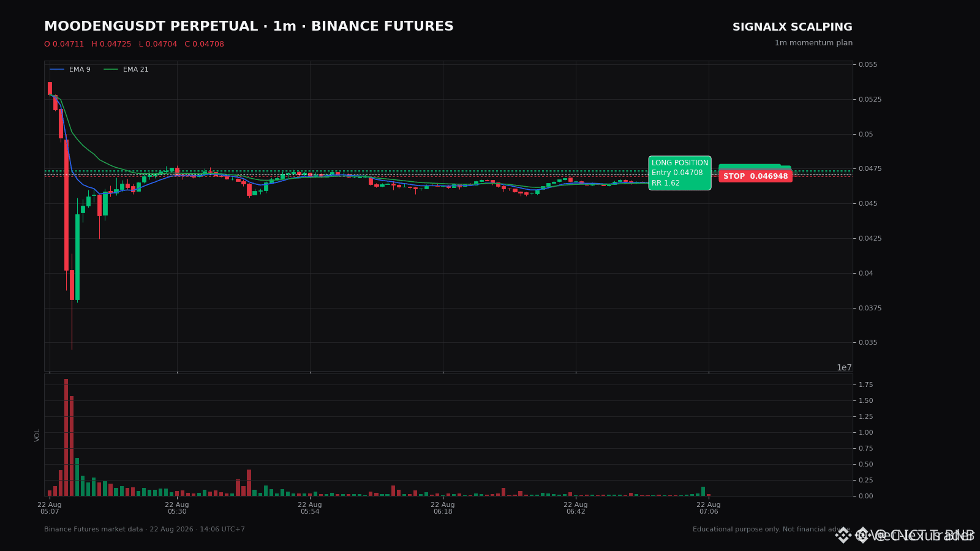Click the 0.055 price axis label
Screen dimensions: 980x551
(x=869, y=65)
